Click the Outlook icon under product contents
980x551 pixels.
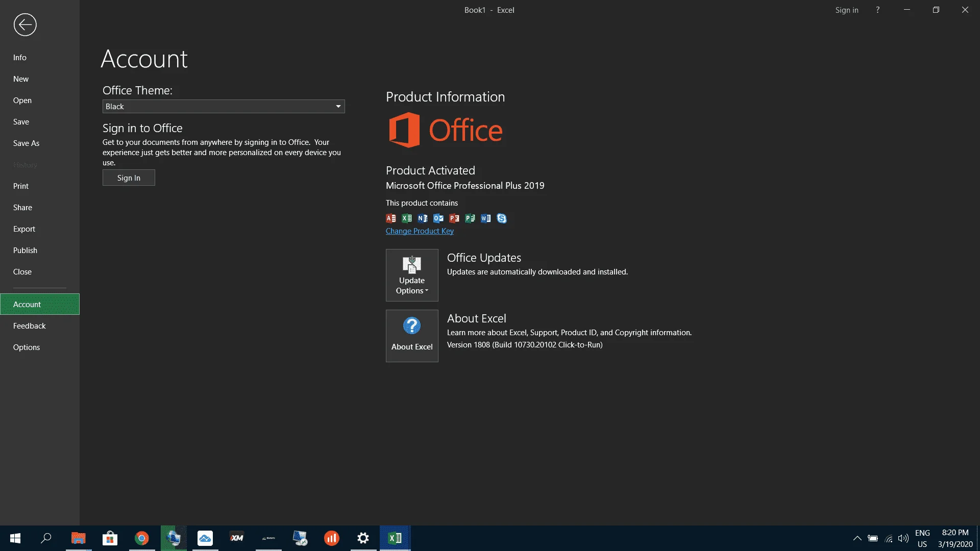pyautogui.click(x=438, y=218)
